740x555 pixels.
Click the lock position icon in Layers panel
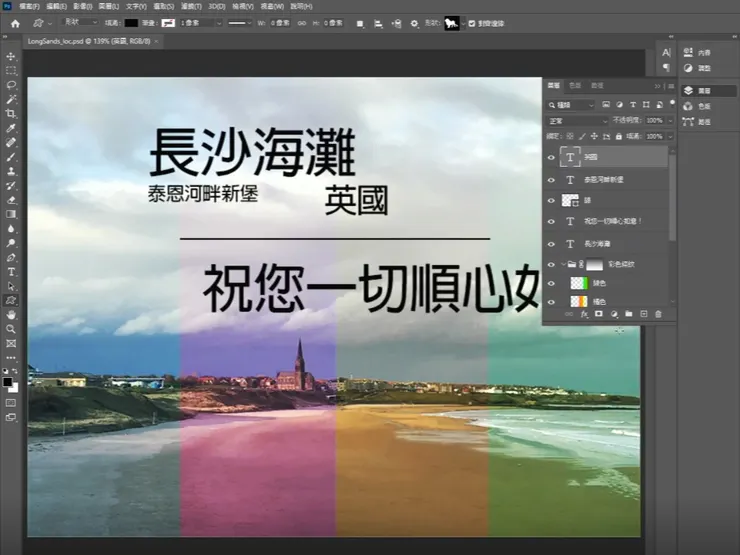coord(594,136)
